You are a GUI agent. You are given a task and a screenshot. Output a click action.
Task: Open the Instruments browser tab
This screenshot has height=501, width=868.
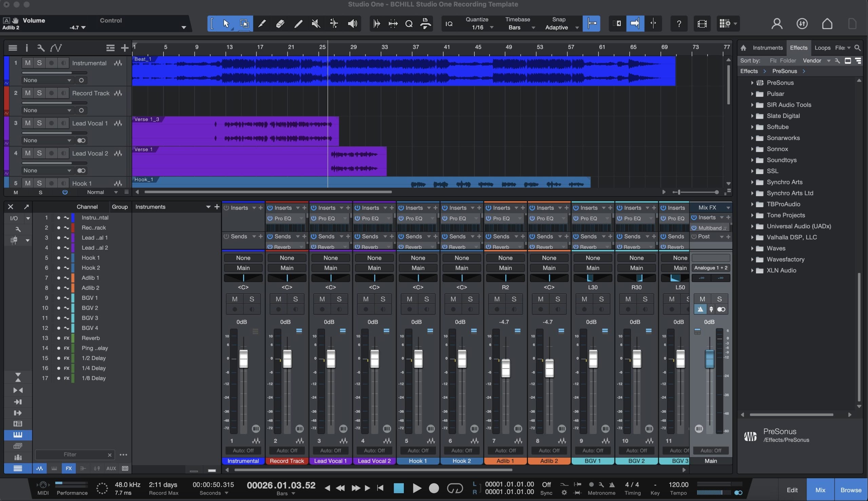(767, 48)
